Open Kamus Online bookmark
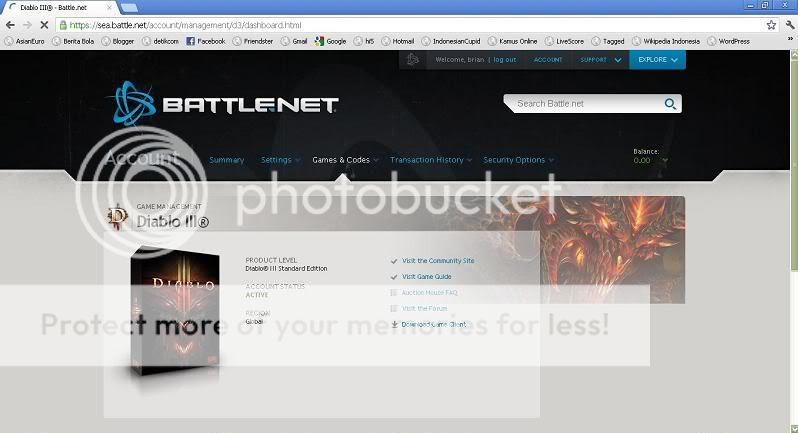This screenshot has height=433, width=798. (x=512, y=41)
